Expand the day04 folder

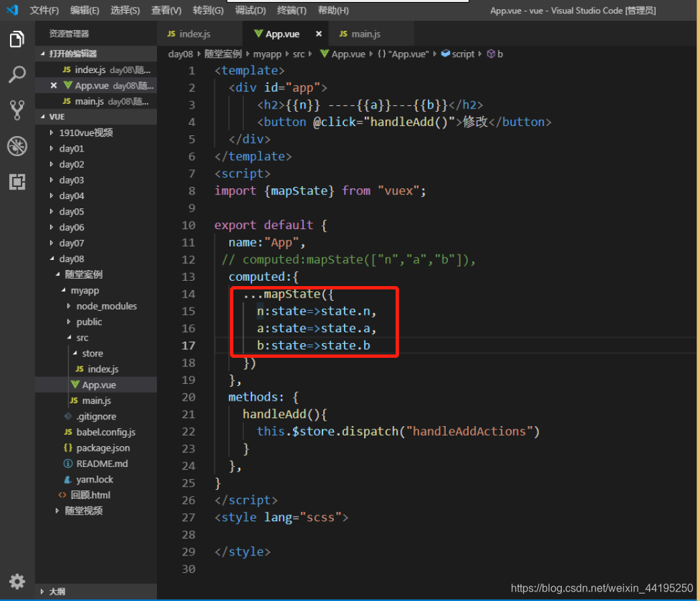click(x=96, y=196)
